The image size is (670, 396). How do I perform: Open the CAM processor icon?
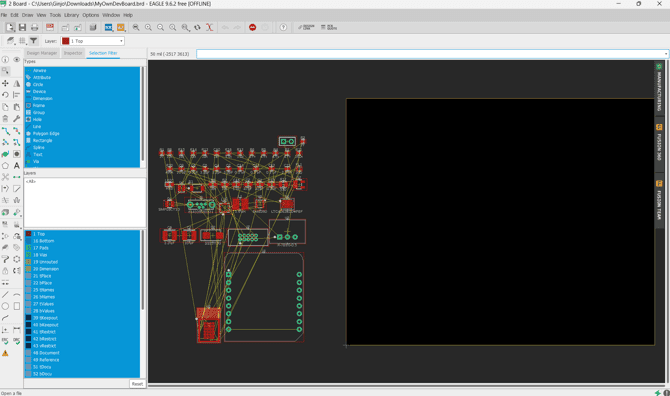(50, 27)
